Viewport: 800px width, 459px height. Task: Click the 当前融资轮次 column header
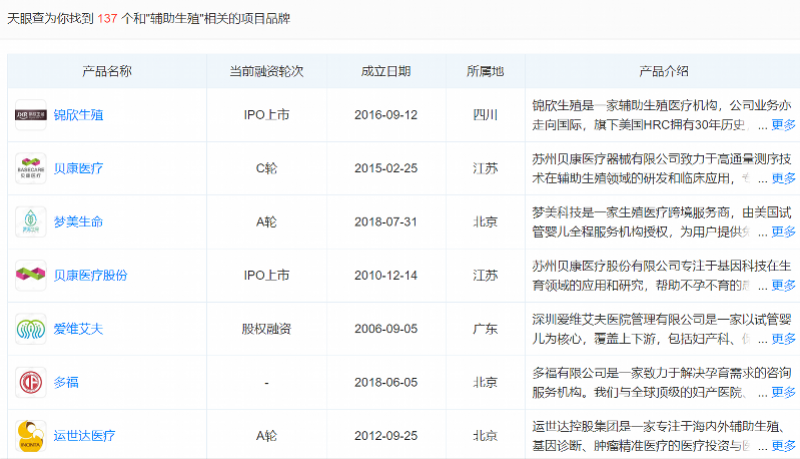(266, 71)
